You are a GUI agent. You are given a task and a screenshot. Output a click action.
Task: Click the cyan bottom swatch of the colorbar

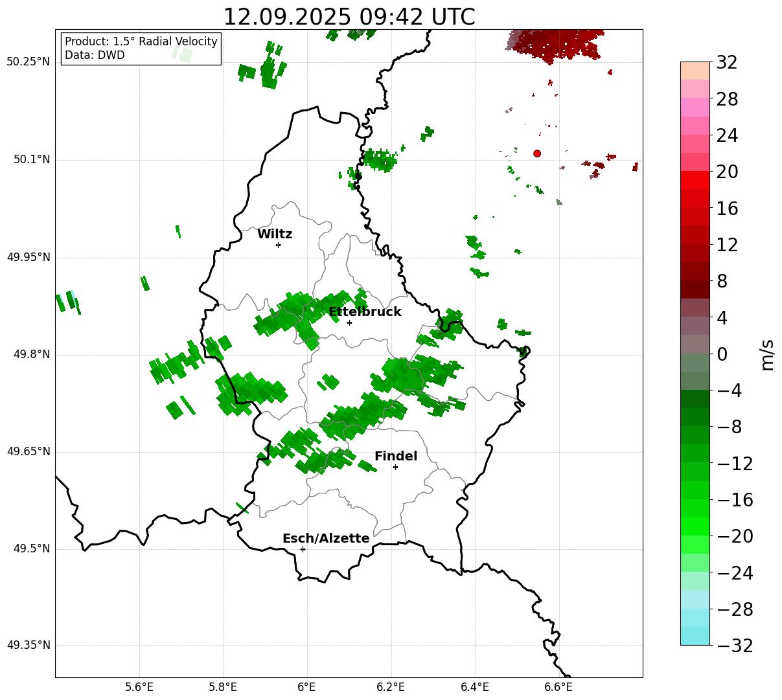point(695,636)
